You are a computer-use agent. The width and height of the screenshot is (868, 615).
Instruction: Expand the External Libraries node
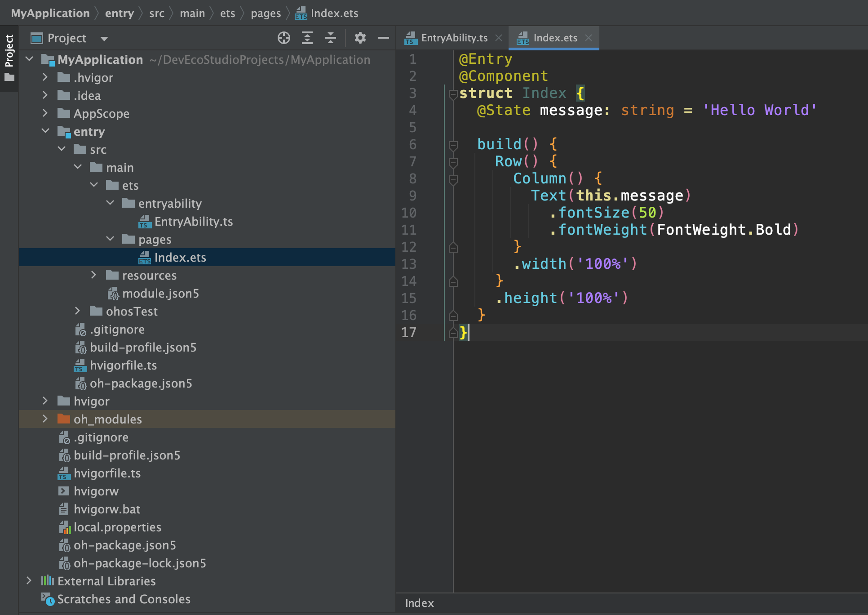coord(29,581)
